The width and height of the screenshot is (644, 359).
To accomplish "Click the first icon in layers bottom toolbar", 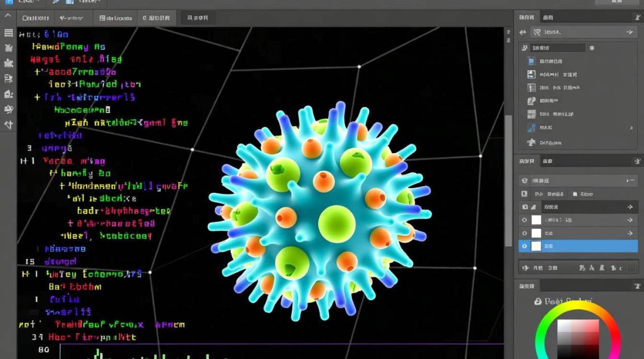I will click(525, 268).
